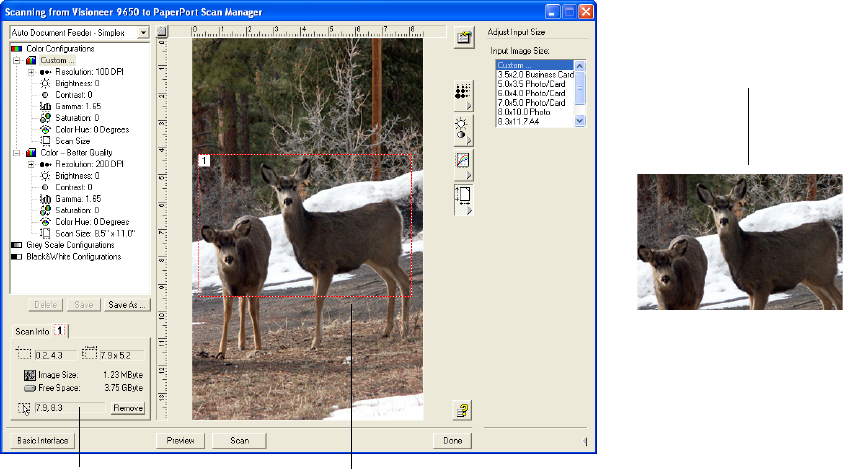Open the Gamma, Saturation and Hue settings button
This screenshot has height=469, width=843.
tap(463, 164)
